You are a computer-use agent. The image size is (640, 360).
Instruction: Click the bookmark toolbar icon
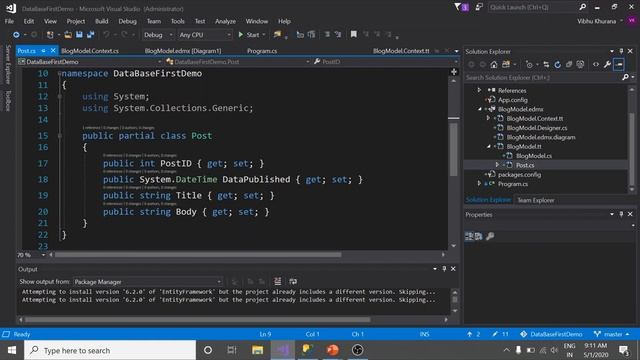[x=353, y=35]
